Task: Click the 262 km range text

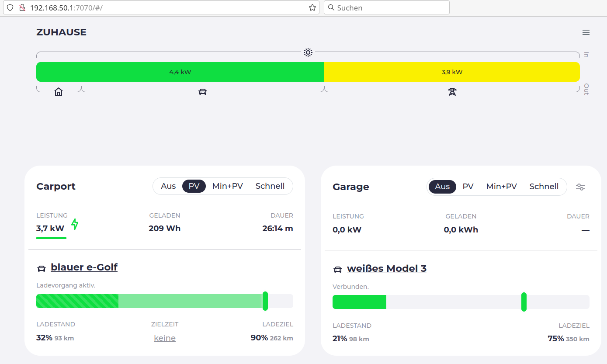Action: tap(281, 338)
